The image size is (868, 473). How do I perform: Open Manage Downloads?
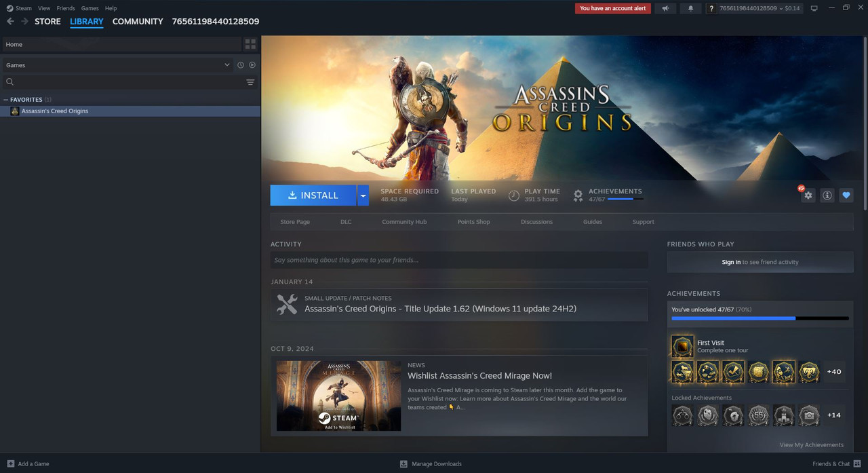click(x=431, y=464)
